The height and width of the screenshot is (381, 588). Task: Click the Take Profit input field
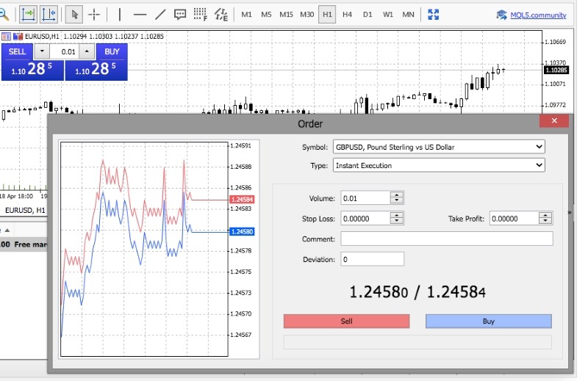pos(514,219)
